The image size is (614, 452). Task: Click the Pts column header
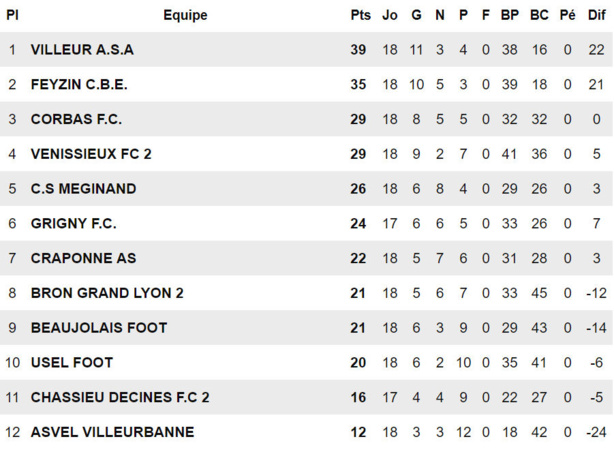(x=360, y=15)
